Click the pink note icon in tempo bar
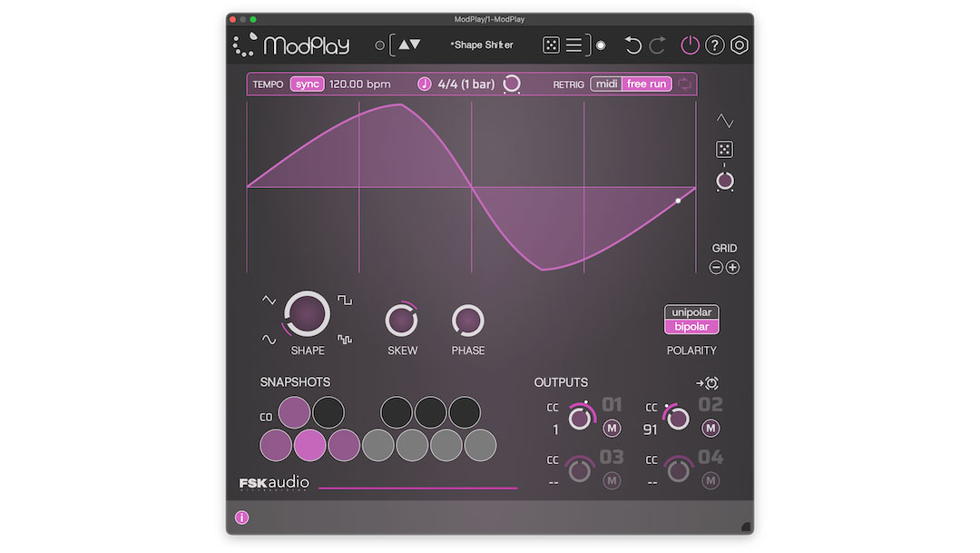The width and height of the screenshot is (980, 553). coord(424,84)
